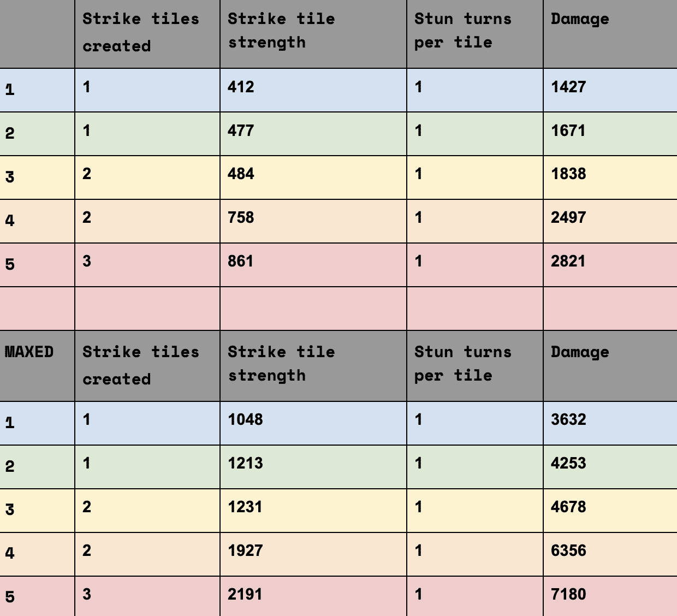Click the damage value 6356 cell

(x=610, y=554)
